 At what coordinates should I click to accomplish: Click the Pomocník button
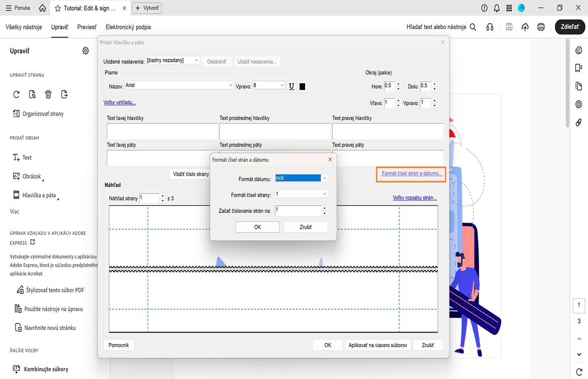[119, 345]
